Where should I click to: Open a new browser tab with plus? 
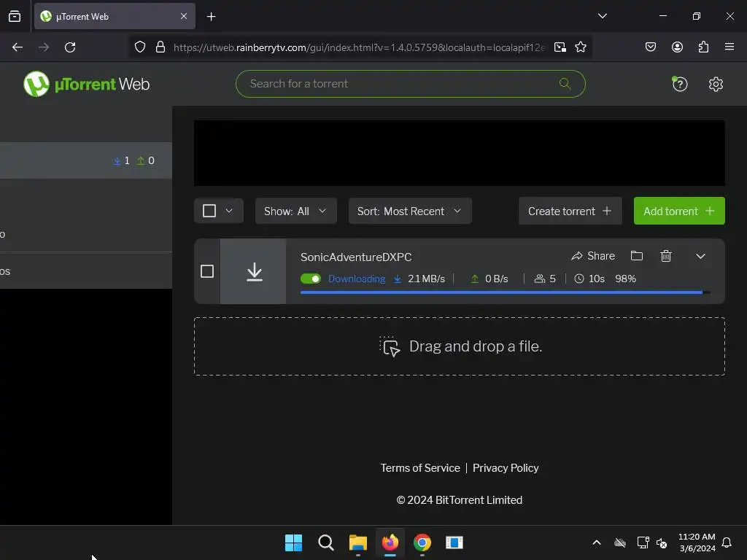click(211, 17)
